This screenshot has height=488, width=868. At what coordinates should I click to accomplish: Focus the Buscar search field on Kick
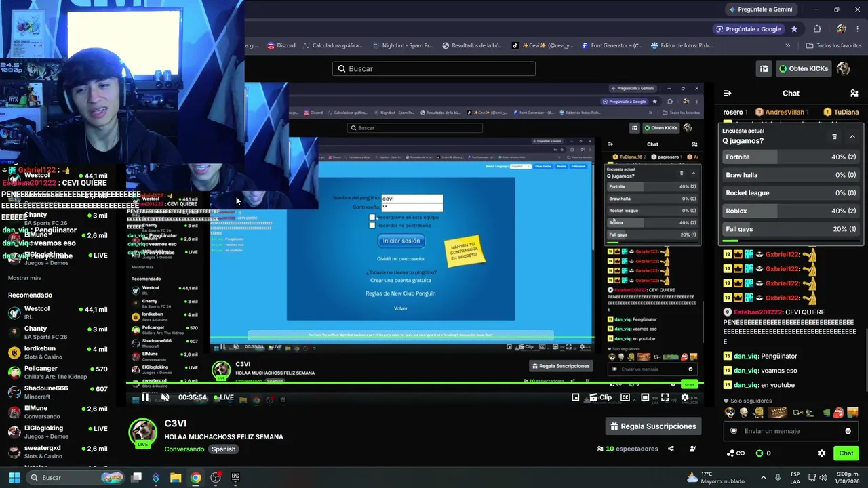click(x=434, y=68)
